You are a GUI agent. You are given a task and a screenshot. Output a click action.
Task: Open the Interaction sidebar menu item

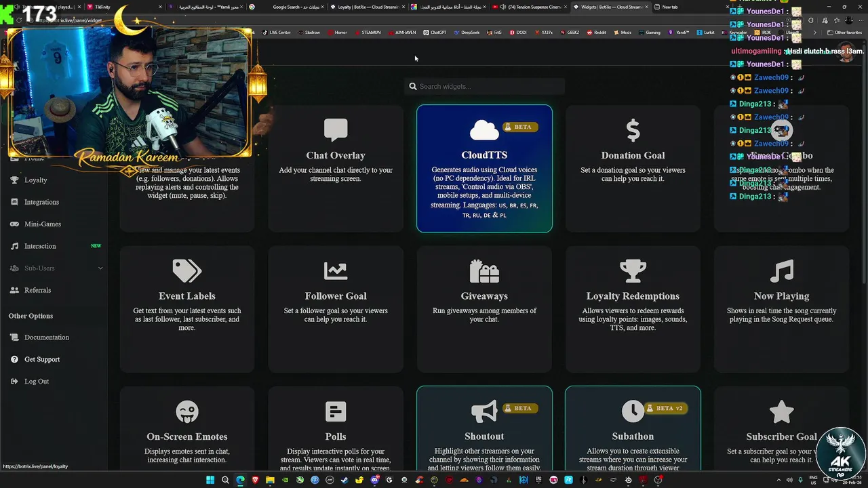(x=40, y=246)
